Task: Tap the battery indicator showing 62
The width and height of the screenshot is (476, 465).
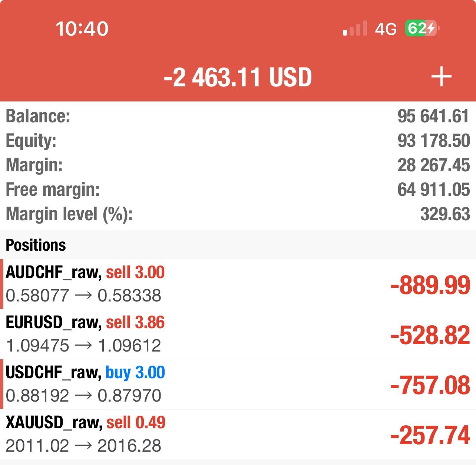Action: (x=423, y=28)
